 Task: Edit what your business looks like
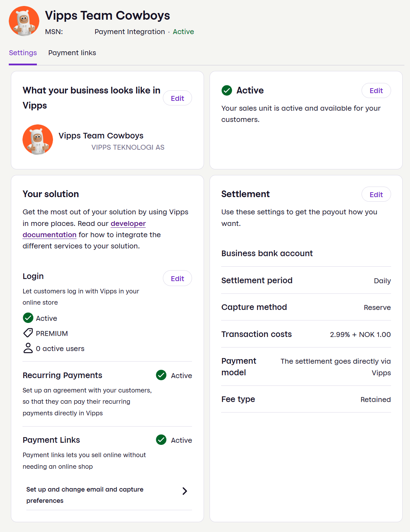(177, 98)
